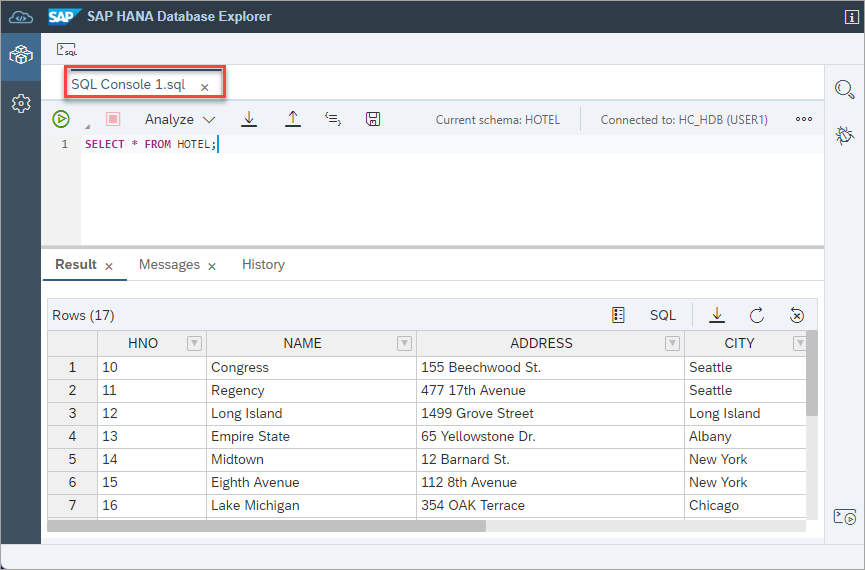Open the debugger bug icon
Image resolution: width=865 pixels, height=570 pixels.
click(x=845, y=135)
